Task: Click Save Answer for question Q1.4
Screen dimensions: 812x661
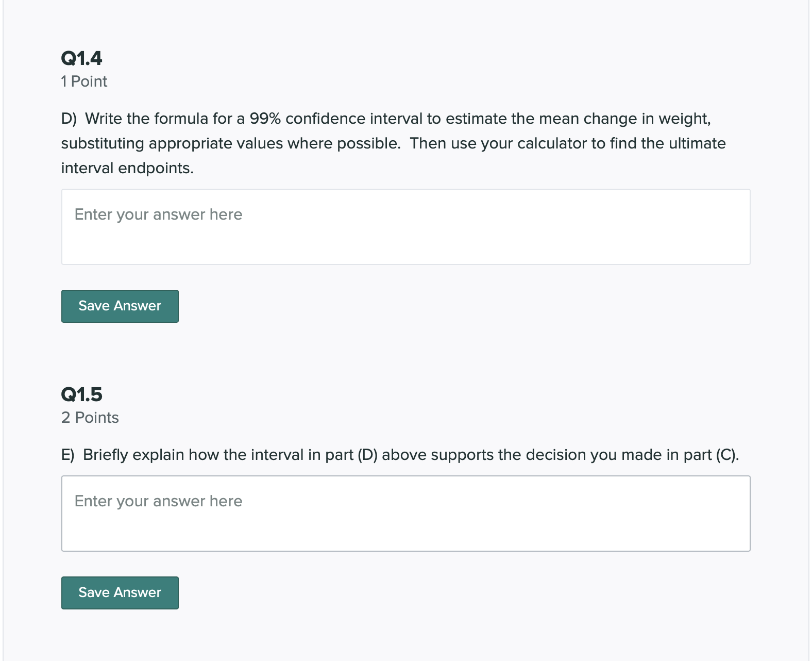Action: tap(120, 306)
